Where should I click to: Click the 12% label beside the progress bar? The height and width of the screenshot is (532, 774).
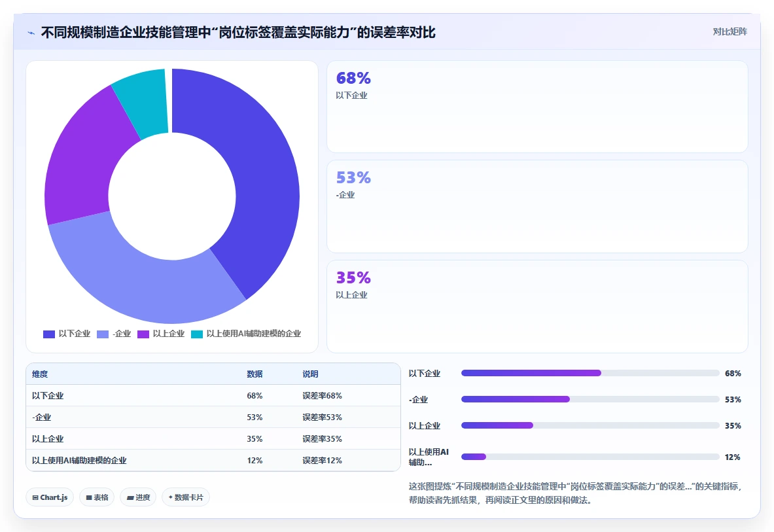[x=733, y=457]
